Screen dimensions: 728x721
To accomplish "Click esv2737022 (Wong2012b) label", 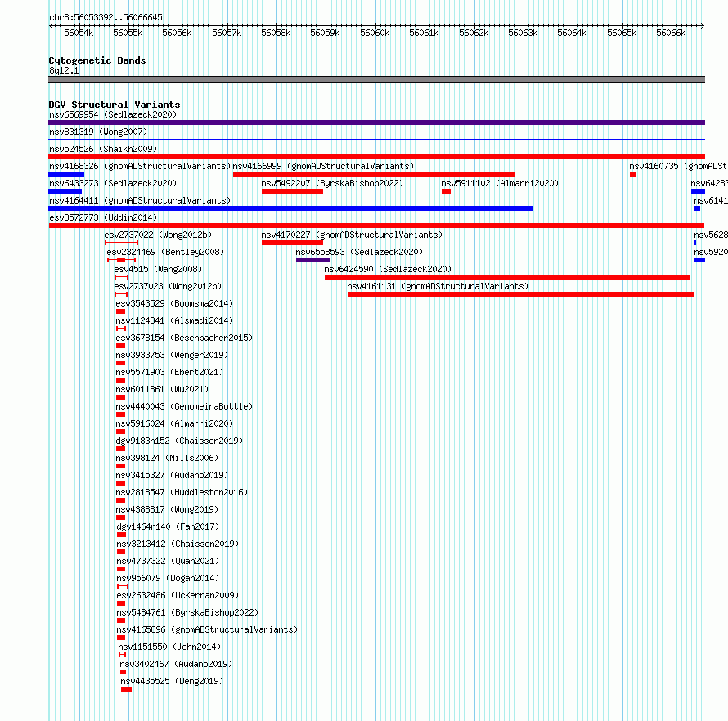I will [x=158, y=235].
